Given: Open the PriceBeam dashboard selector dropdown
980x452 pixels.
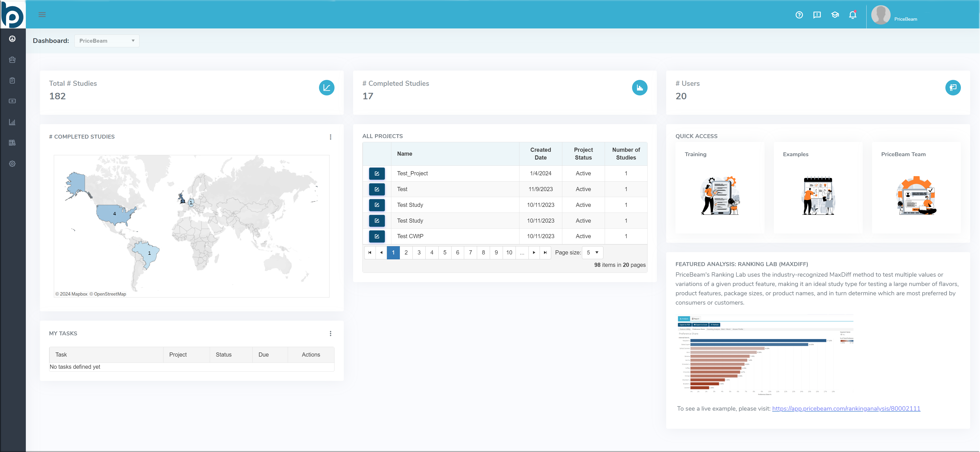Looking at the screenshot, I should [x=106, y=40].
